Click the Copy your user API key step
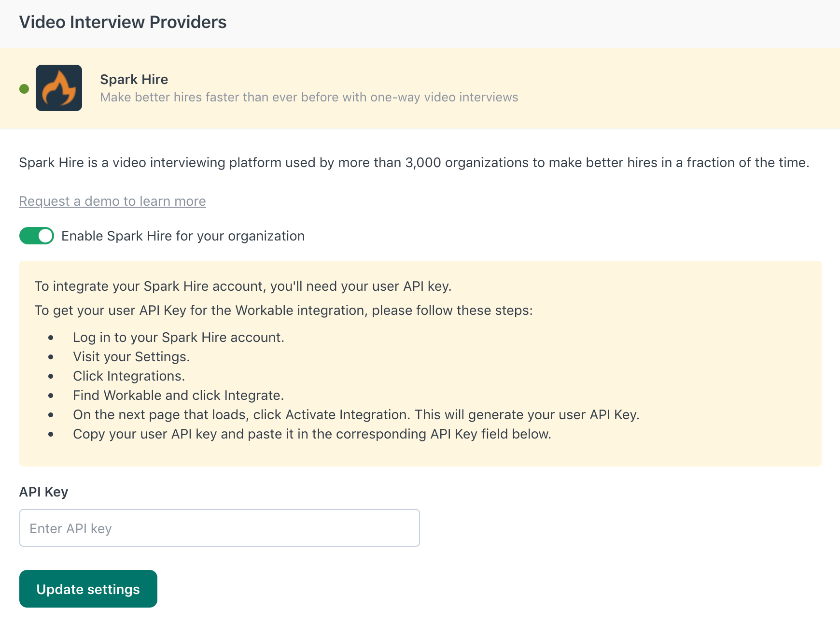Screen dimensions: 840x624 (x=312, y=434)
